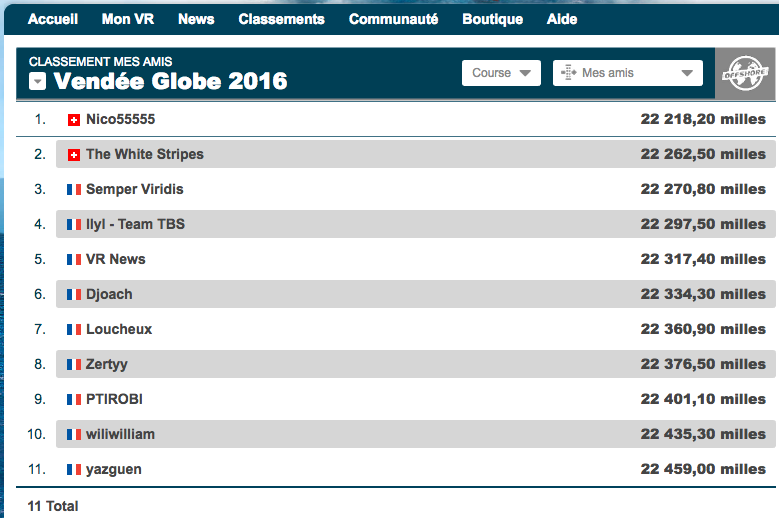Click the wiliwilliam ranking row
Screen dimensions: 779x518
pos(400,434)
